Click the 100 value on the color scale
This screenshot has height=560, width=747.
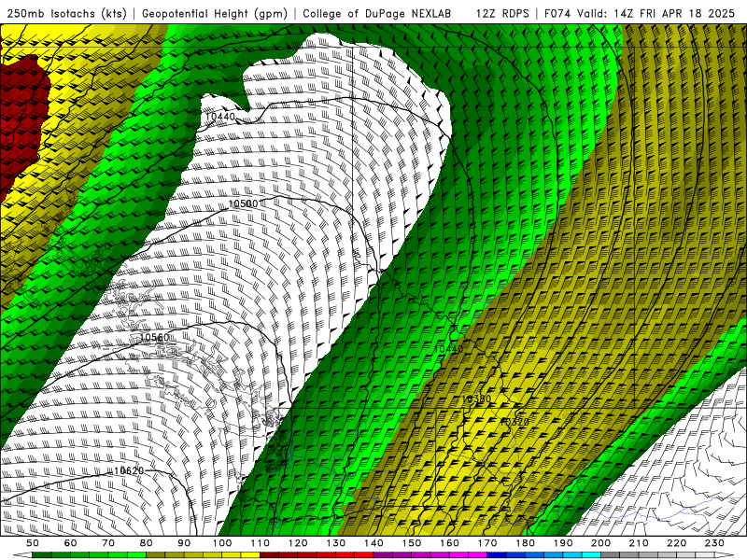tap(222, 543)
